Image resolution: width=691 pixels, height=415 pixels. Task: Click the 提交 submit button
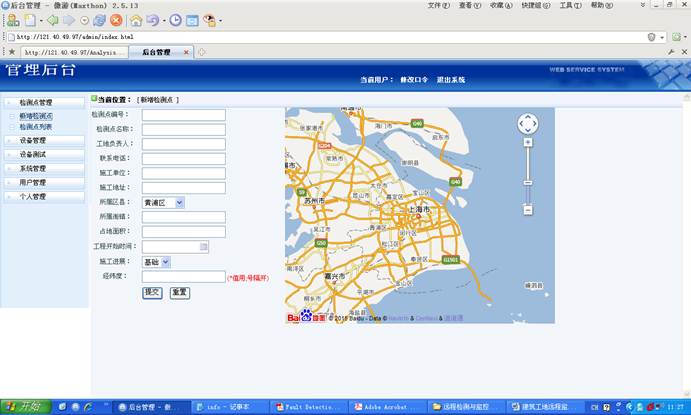click(152, 292)
